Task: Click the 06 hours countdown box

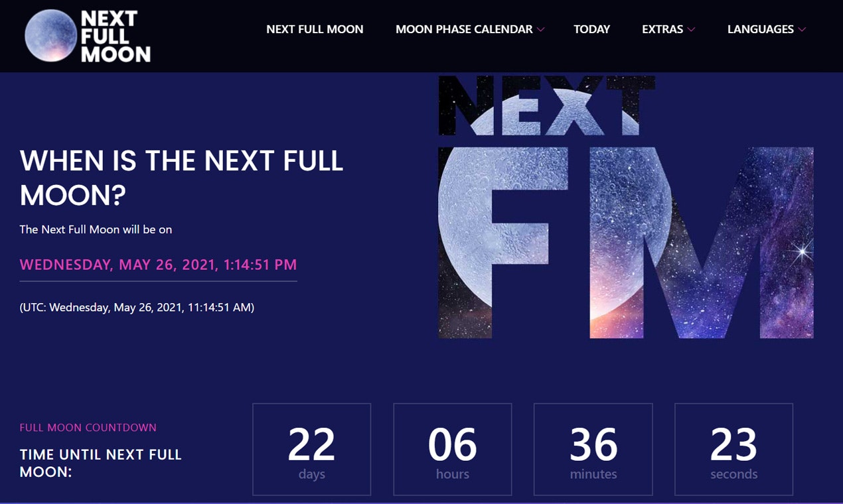Action: click(452, 449)
